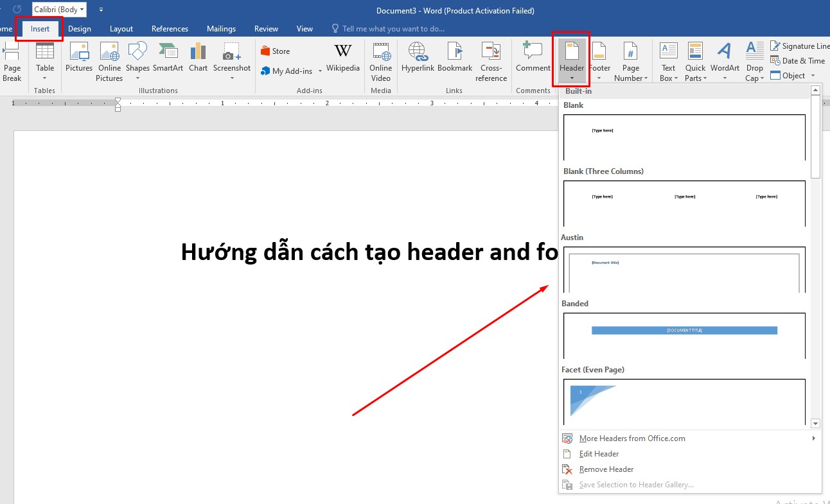Click the Header button in ribbon
The width and height of the screenshot is (830, 504).
pos(572,62)
